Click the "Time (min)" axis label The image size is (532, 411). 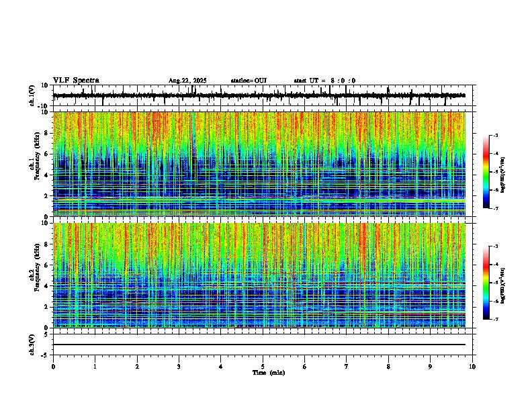(269, 373)
